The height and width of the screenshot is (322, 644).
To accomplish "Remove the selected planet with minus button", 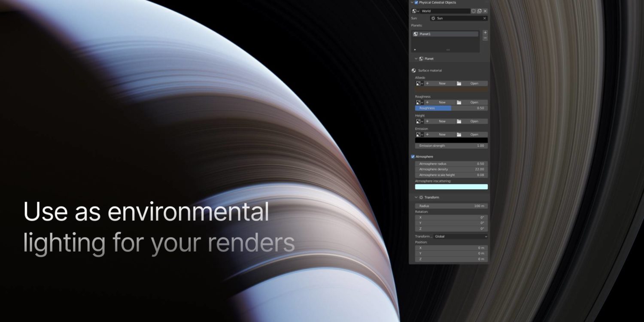I will click(485, 38).
